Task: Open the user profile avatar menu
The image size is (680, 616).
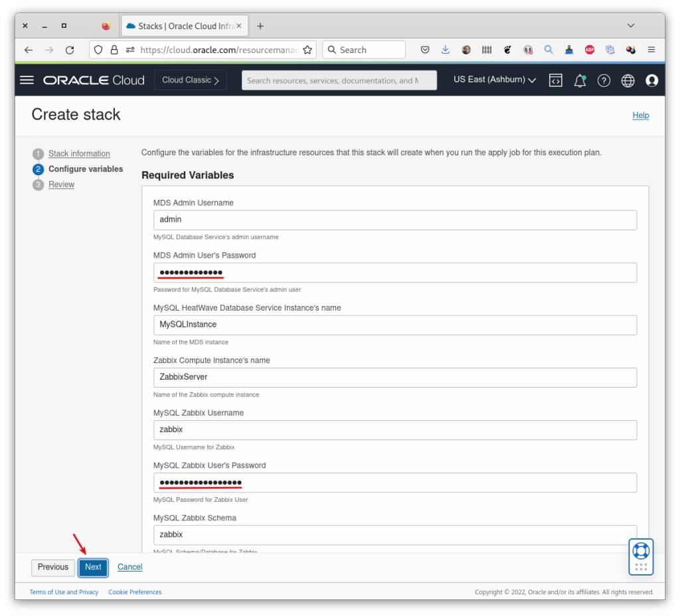Action: 652,80
